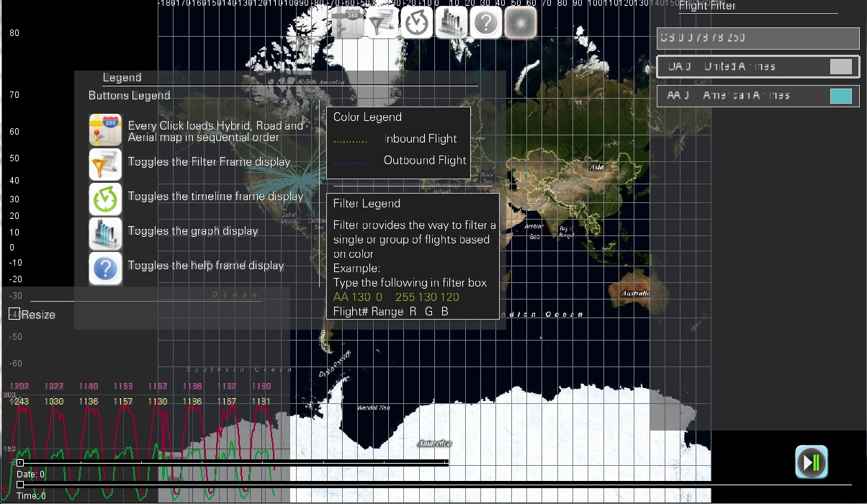Screen dimensions: 867x504
Task: Click the yellow graph value 1030
Action: (x=54, y=401)
